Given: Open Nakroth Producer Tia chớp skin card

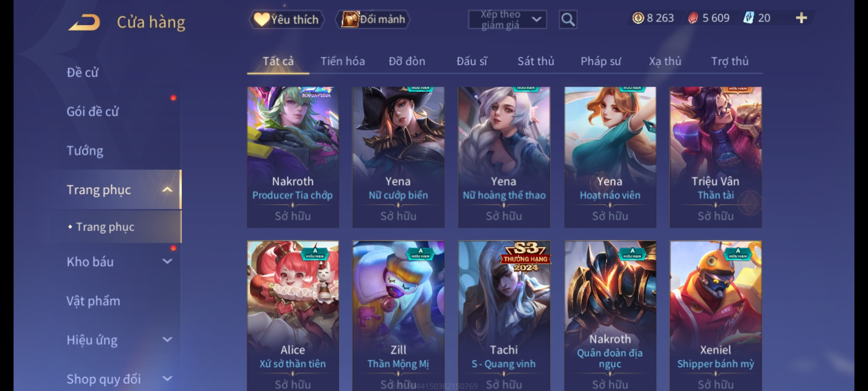Looking at the screenshot, I should (293, 157).
